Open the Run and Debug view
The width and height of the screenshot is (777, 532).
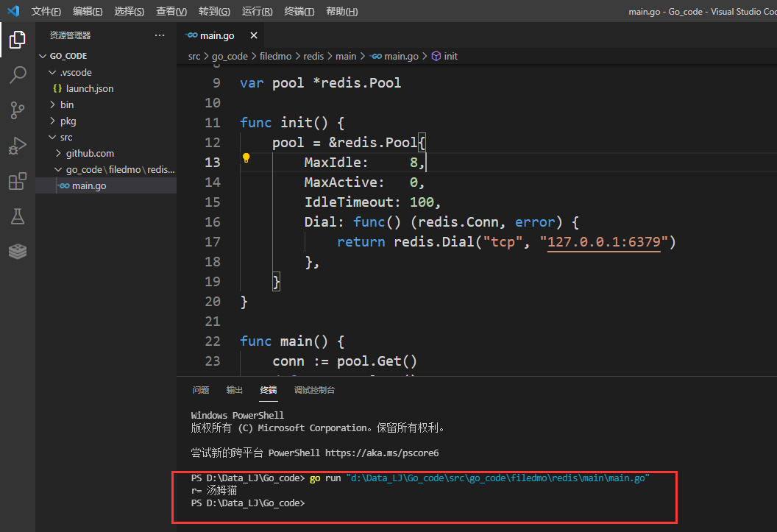pyautogui.click(x=18, y=146)
